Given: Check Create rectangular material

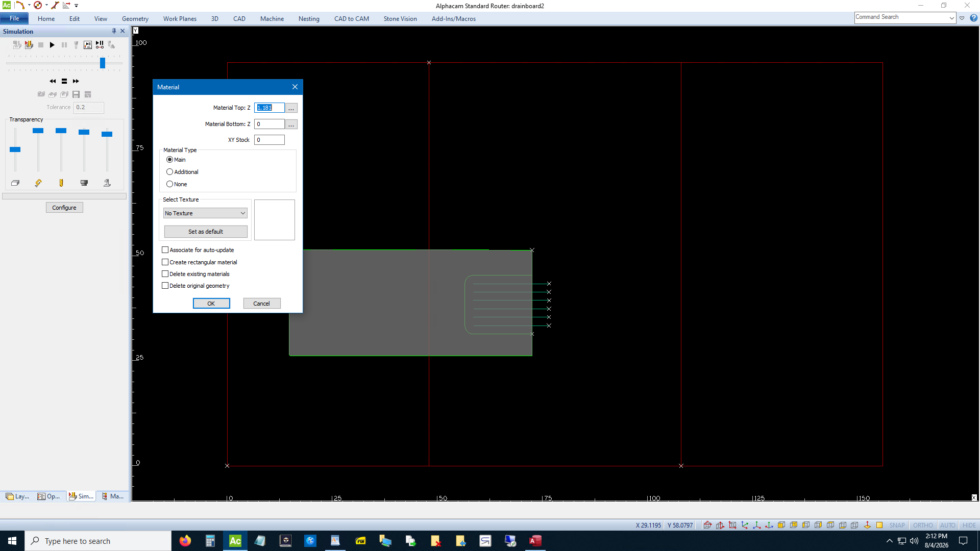Looking at the screenshot, I should (x=200, y=262).
